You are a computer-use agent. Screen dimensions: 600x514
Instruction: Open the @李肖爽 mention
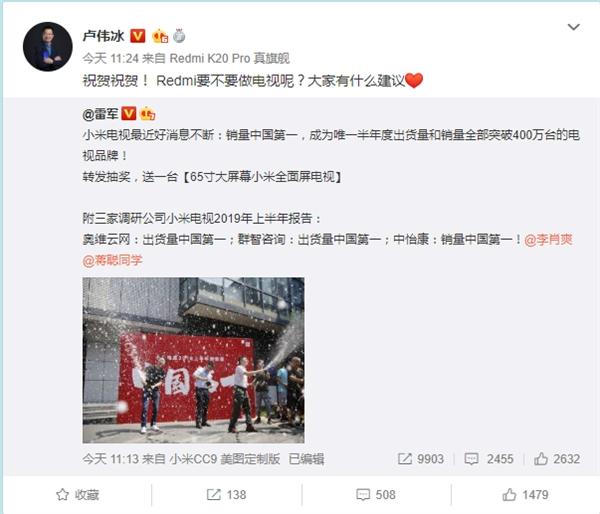548,240
